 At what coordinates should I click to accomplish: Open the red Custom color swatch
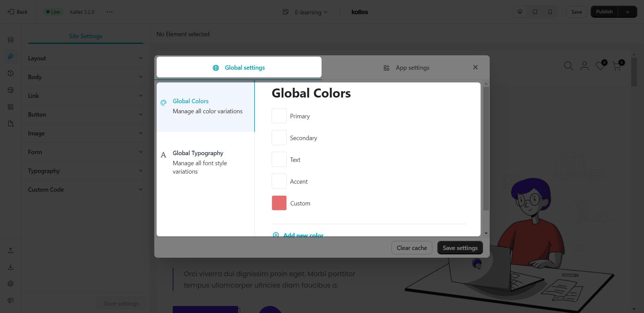tap(279, 203)
